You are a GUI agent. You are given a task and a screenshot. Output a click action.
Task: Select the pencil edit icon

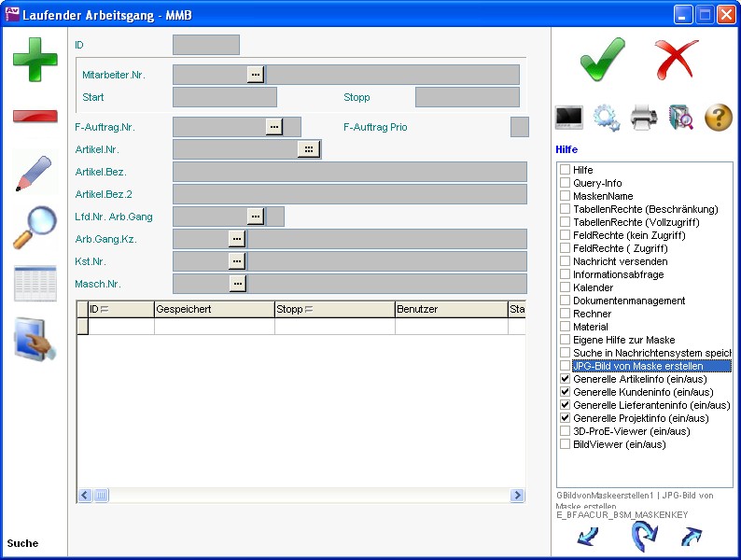(x=35, y=174)
